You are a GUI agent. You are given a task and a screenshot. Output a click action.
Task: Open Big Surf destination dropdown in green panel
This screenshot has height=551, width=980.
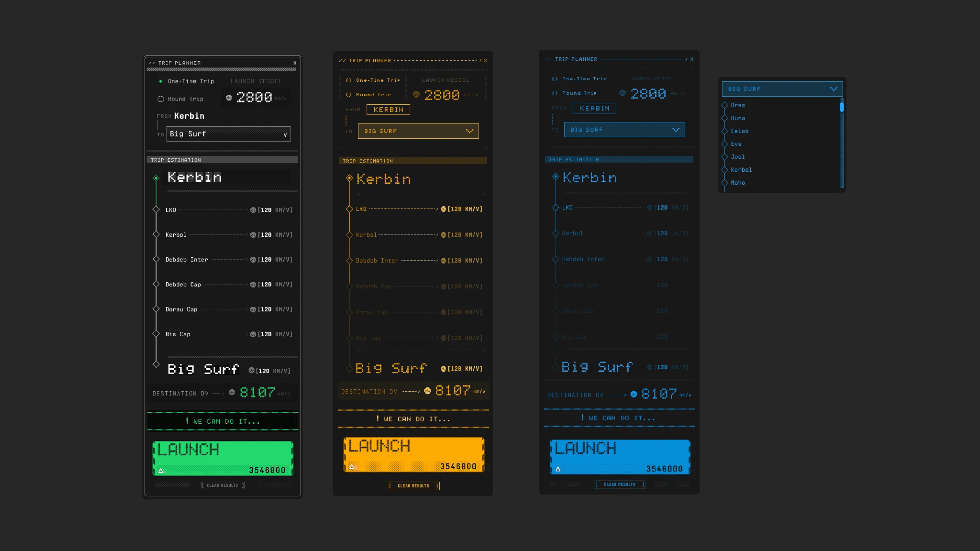[x=228, y=134]
